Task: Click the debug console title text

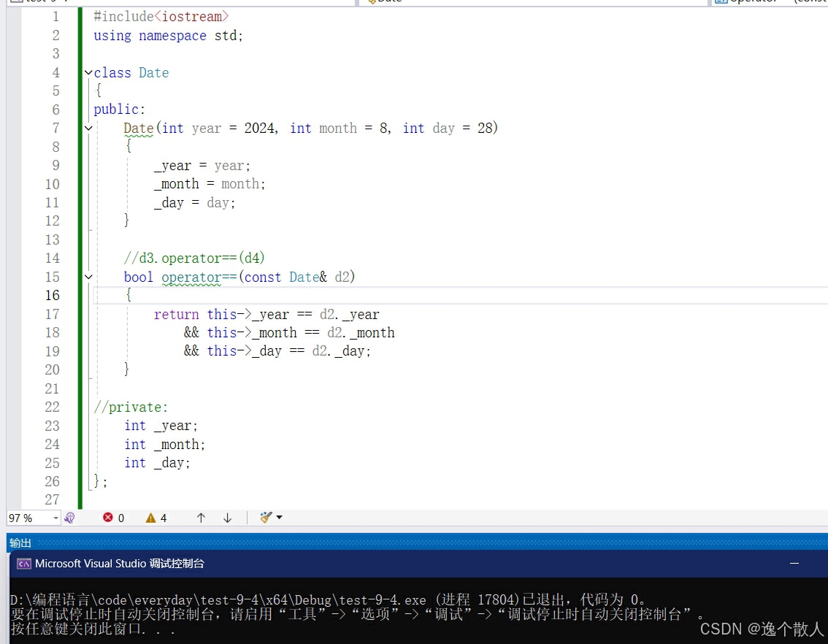Action: pos(120,564)
